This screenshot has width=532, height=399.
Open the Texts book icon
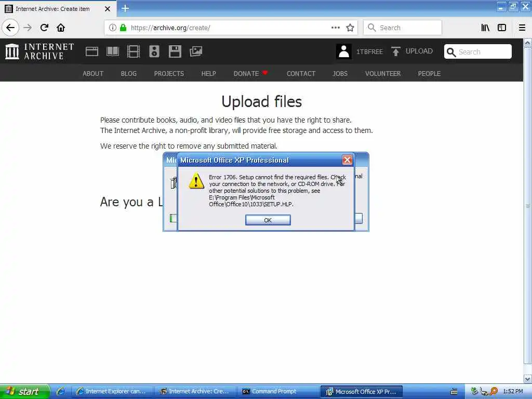[x=113, y=51]
